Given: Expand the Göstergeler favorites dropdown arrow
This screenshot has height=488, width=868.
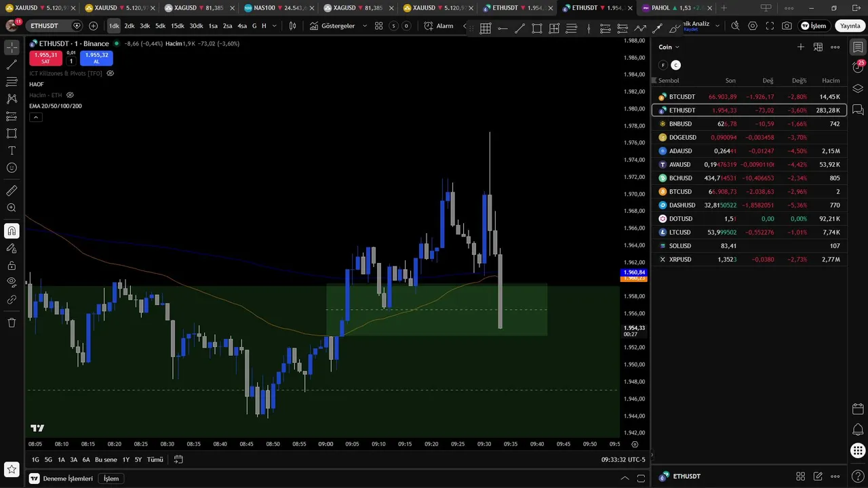Looking at the screenshot, I should tap(364, 26).
